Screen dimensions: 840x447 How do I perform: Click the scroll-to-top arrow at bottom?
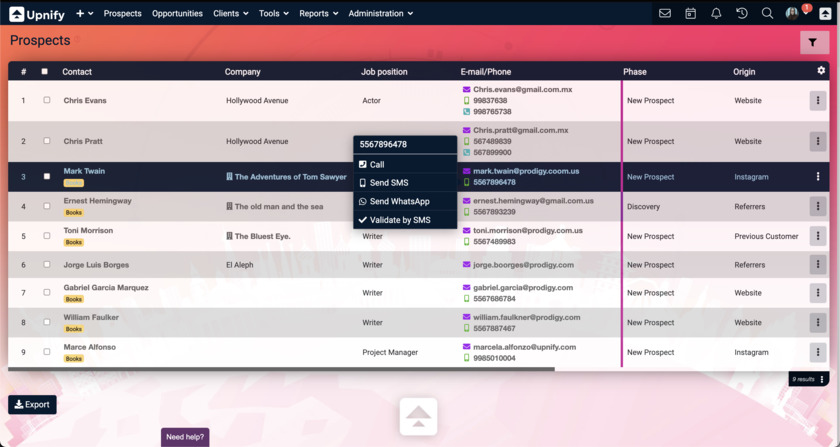418,416
